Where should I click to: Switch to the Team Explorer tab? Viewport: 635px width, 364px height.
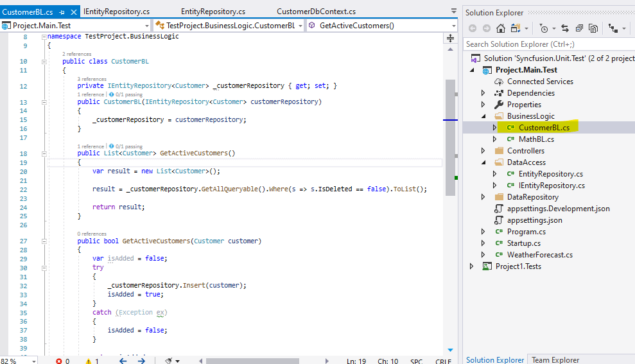click(x=555, y=360)
